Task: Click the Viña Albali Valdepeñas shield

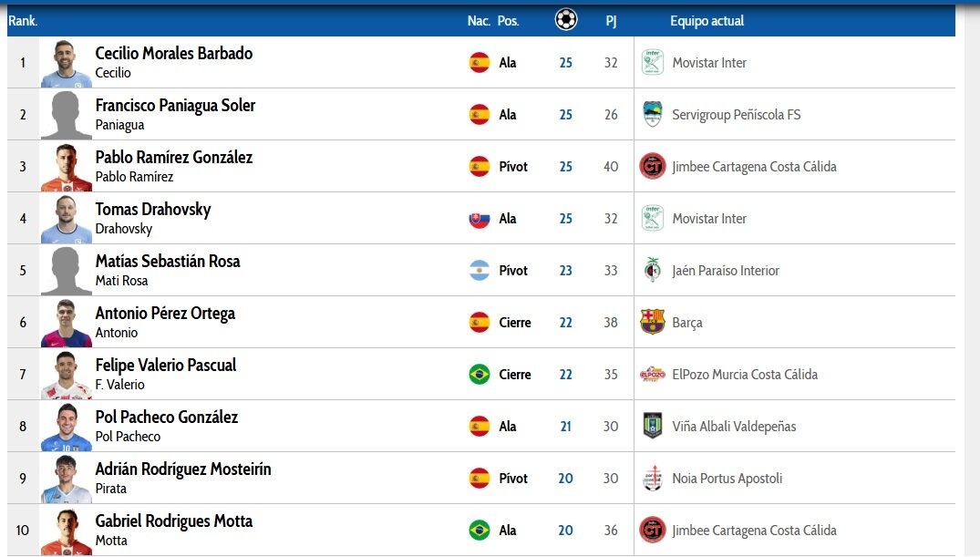Action: [653, 426]
